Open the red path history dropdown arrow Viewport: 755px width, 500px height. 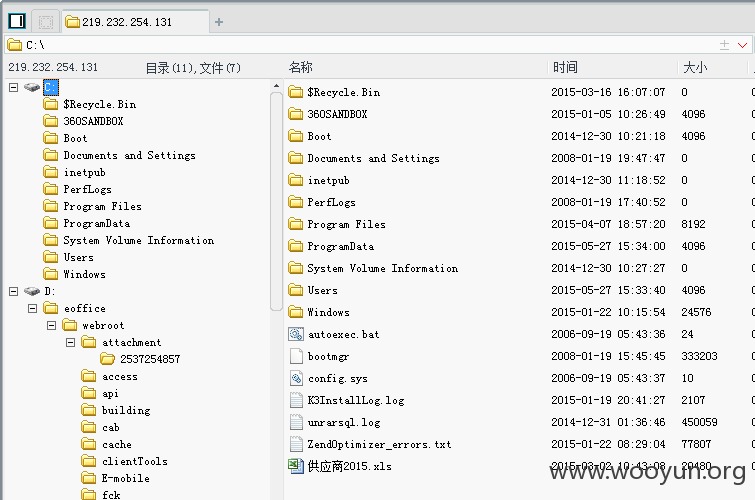click(x=742, y=45)
